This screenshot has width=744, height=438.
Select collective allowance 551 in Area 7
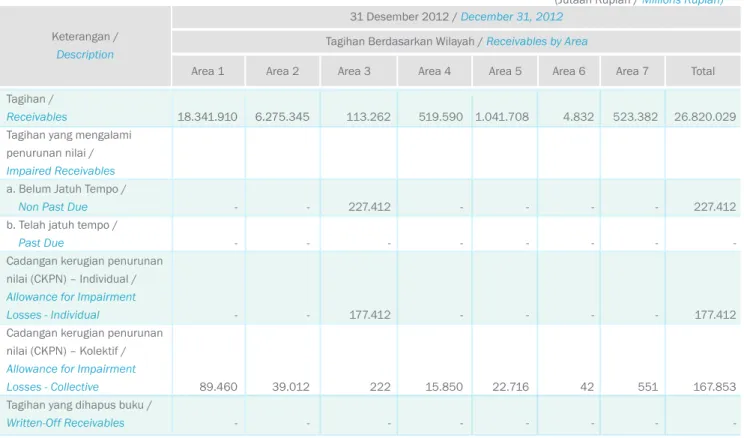648,387
